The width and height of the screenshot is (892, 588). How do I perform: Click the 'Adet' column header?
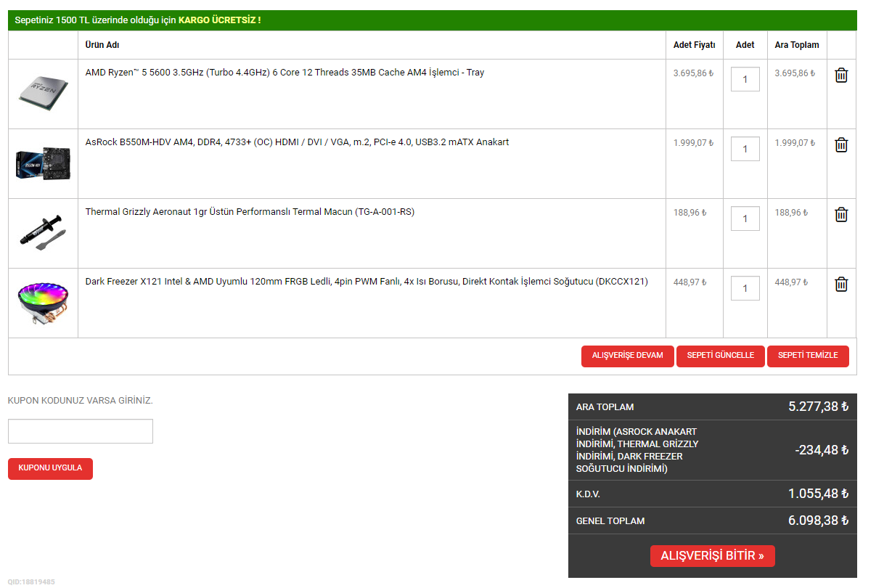tap(745, 45)
